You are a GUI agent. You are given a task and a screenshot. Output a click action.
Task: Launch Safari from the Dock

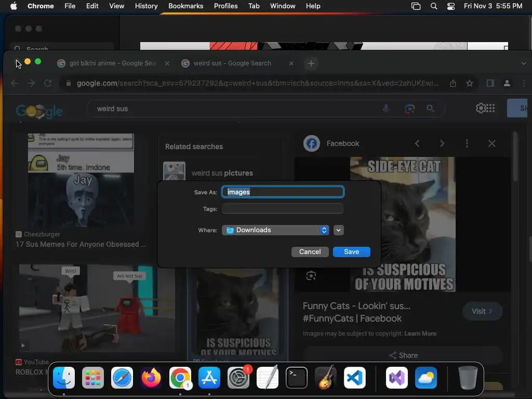(122, 378)
